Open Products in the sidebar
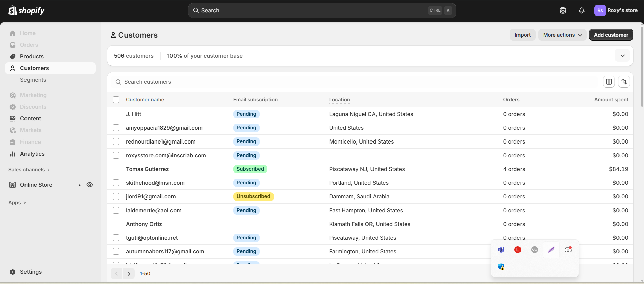The width and height of the screenshot is (644, 284). coord(32,56)
